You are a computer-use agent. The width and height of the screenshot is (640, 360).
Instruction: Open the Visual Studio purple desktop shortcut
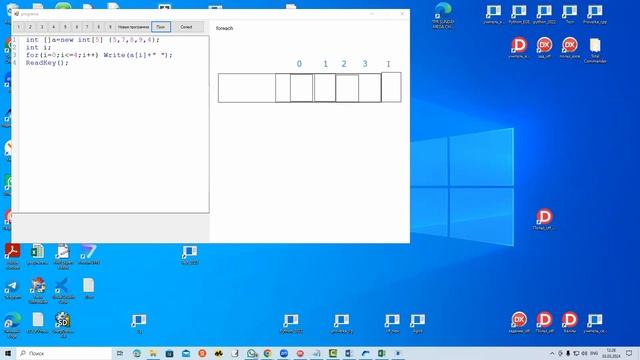tap(89, 254)
